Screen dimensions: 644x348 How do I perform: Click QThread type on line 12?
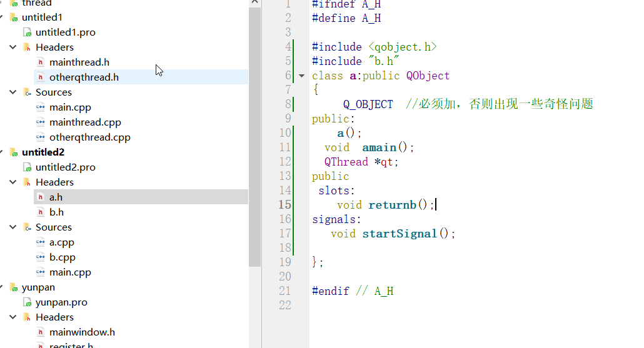pyautogui.click(x=346, y=162)
